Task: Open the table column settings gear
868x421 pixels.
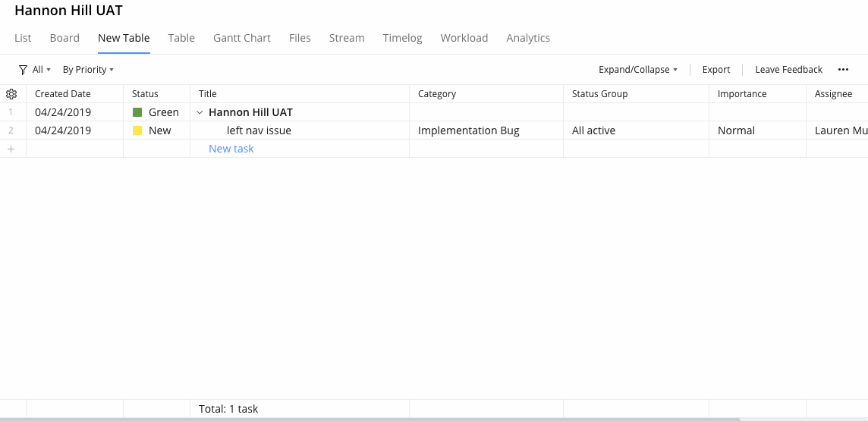Action: (x=11, y=94)
